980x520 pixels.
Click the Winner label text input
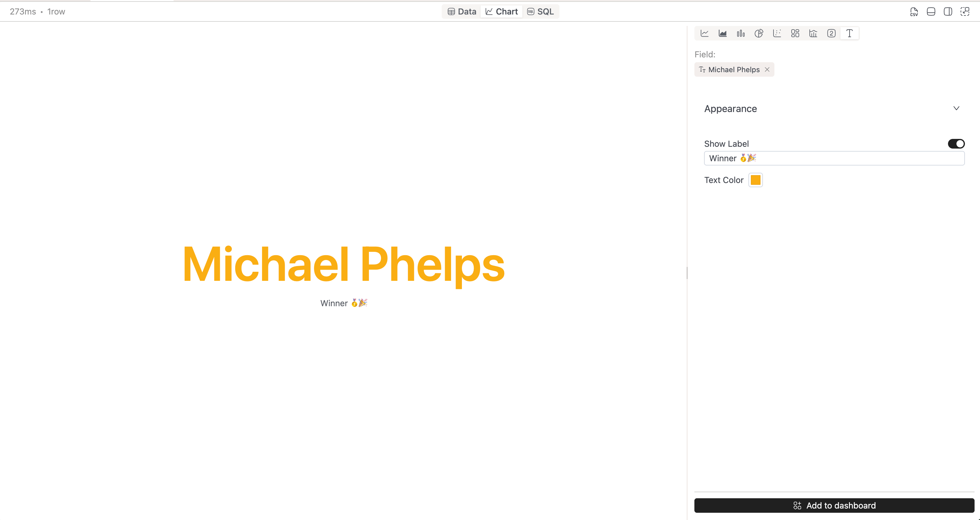[834, 158]
